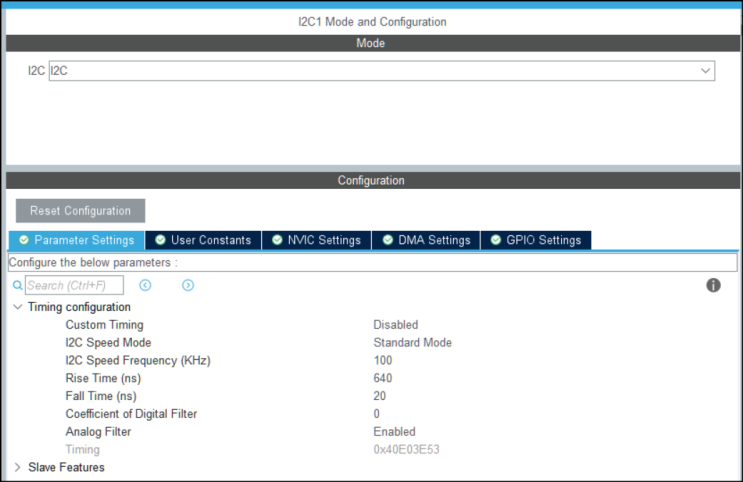Click the green check on DMA Settings tab
The image size is (743, 482).
388,240
